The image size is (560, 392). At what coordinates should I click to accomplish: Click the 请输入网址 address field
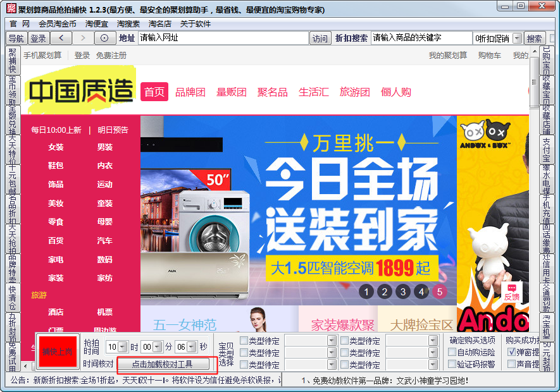tap(223, 38)
